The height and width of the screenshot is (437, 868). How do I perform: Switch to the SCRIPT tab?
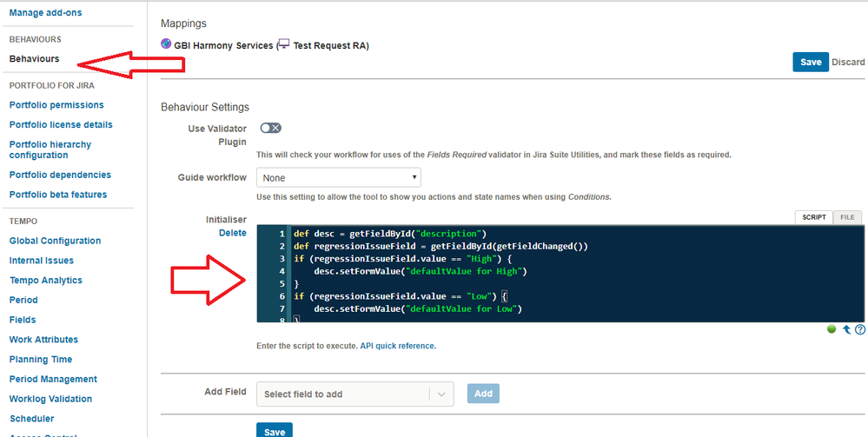click(814, 217)
